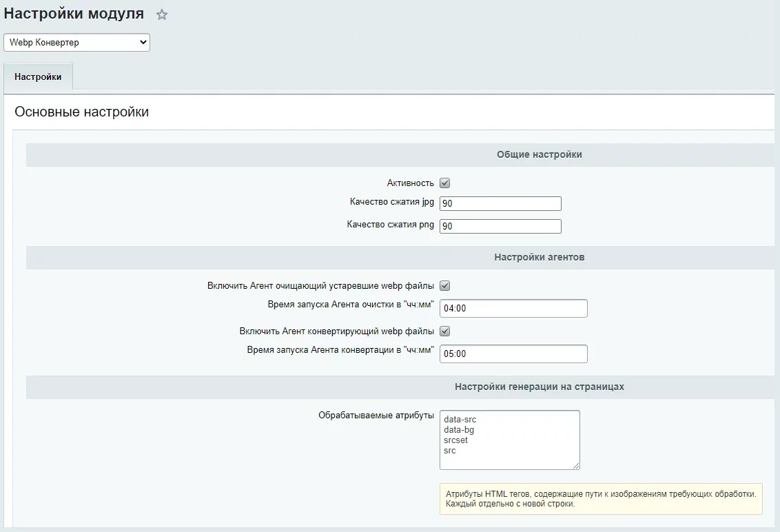
Task: Grab the textarea resize handle corner
Action: (x=576, y=466)
